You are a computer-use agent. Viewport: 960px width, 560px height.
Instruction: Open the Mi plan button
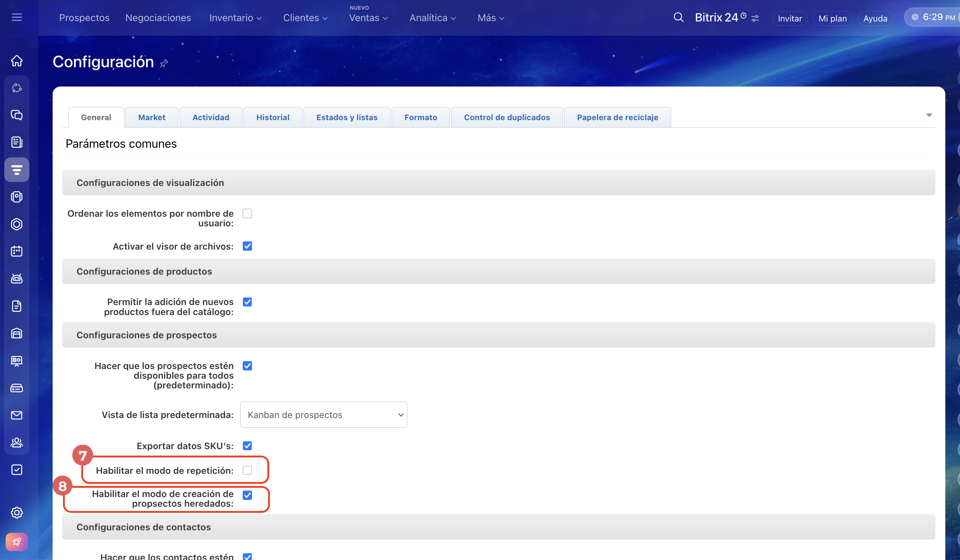(x=832, y=18)
